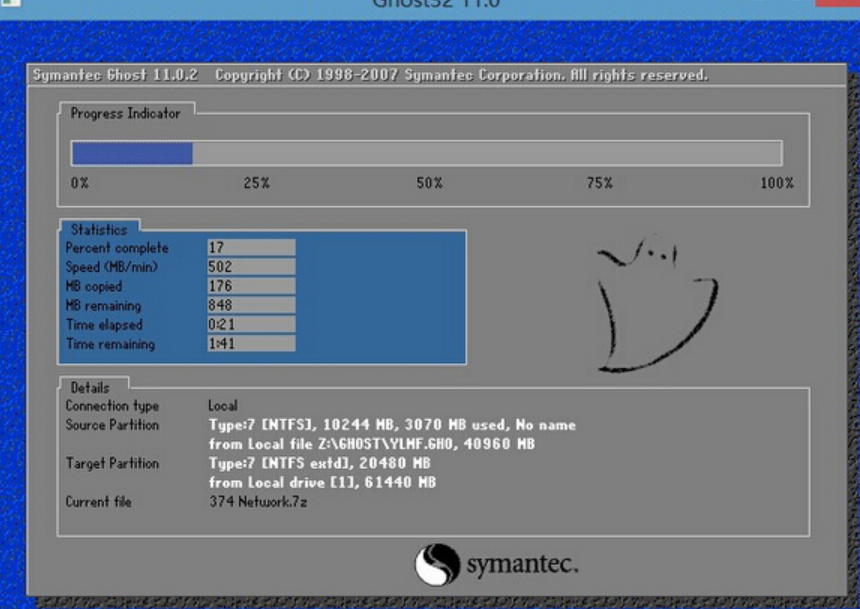This screenshot has width=860, height=609.
Task: Select the MB copied value 176
Action: click(x=251, y=286)
